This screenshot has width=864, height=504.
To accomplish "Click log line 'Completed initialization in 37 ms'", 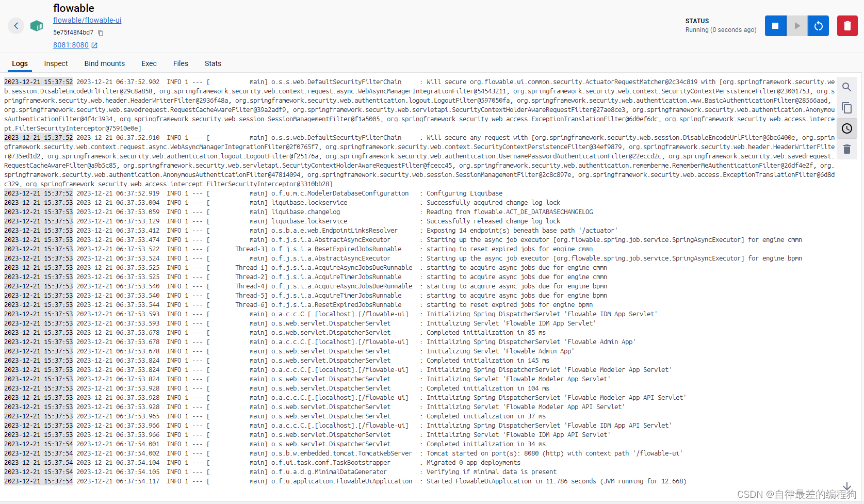I will (486, 416).
